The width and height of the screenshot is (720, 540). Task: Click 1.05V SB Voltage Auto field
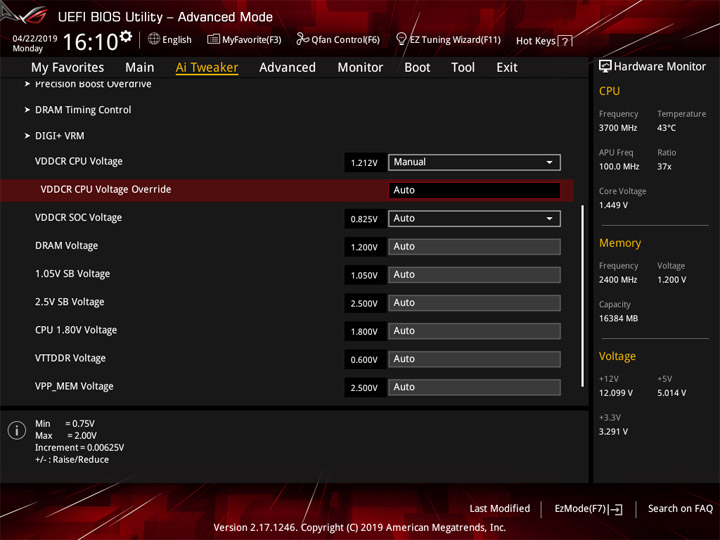(x=474, y=275)
